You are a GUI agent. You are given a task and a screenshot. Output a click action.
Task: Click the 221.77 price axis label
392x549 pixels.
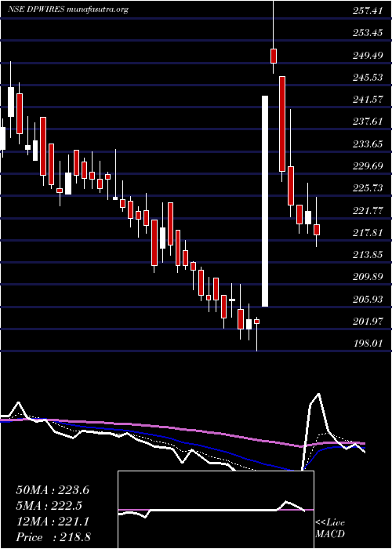click(x=368, y=210)
